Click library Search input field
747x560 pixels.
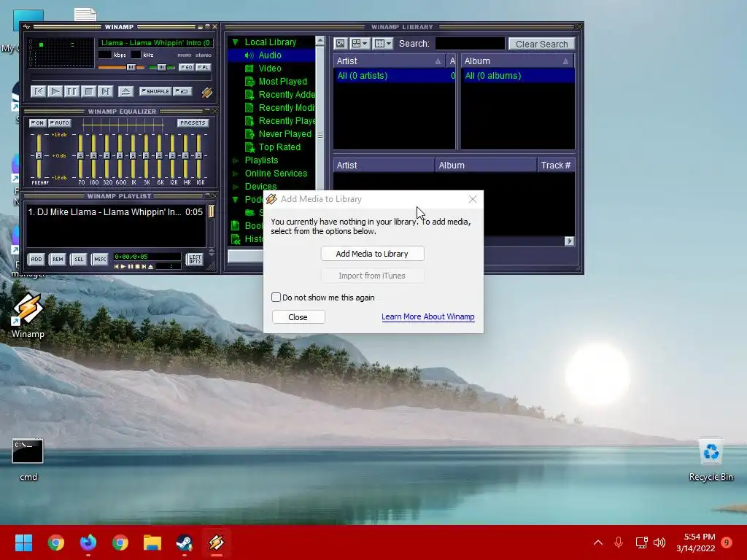470,44
